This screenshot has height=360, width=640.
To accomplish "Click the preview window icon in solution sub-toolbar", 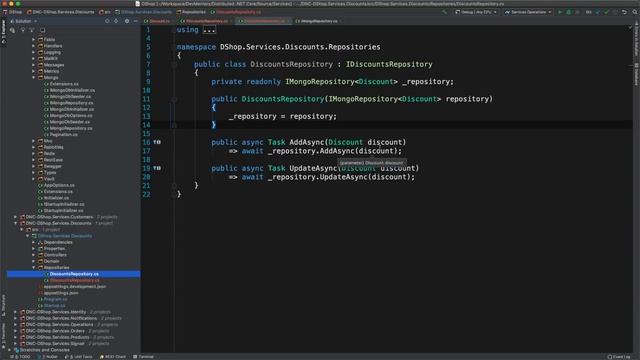I will [x=42, y=30].
